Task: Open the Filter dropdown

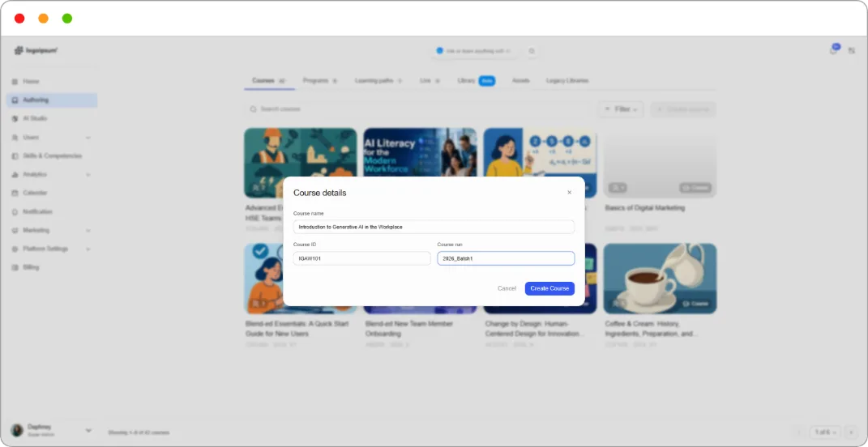Action: [x=621, y=109]
